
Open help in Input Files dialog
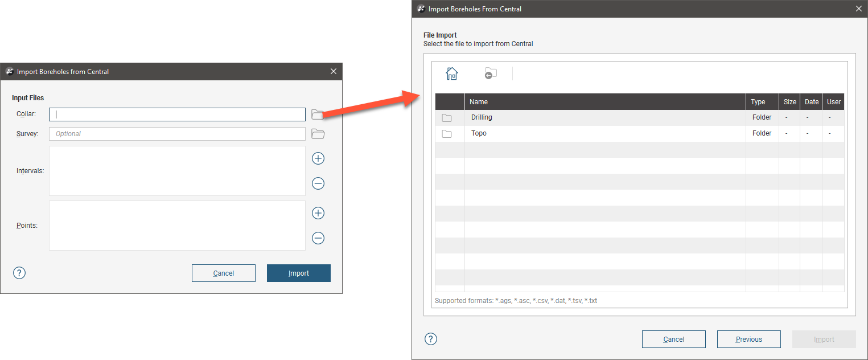pyautogui.click(x=19, y=273)
